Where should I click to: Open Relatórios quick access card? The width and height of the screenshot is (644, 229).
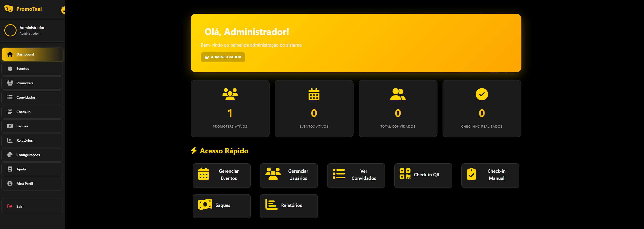(x=289, y=206)
